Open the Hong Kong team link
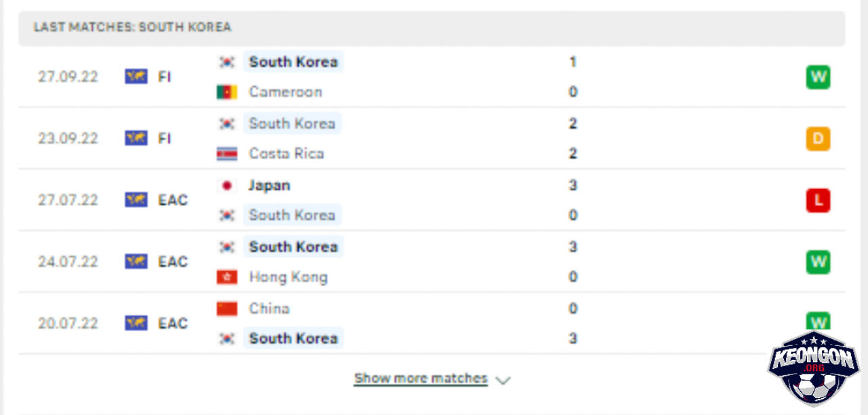 click(x=288, y=277)
